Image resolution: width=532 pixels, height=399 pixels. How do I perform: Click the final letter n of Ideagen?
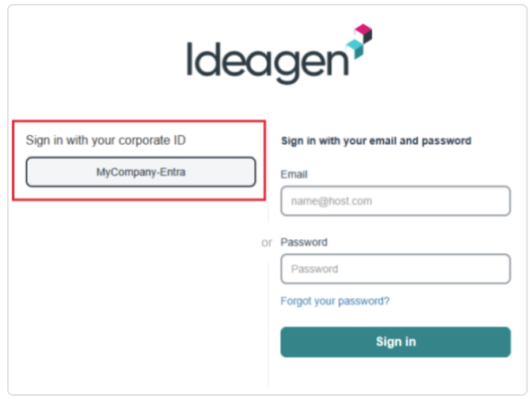tap(335, 65)
